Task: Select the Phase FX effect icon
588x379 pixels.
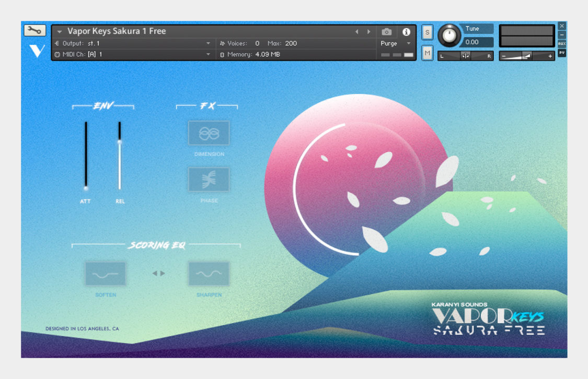Action: tap(209, 179)
